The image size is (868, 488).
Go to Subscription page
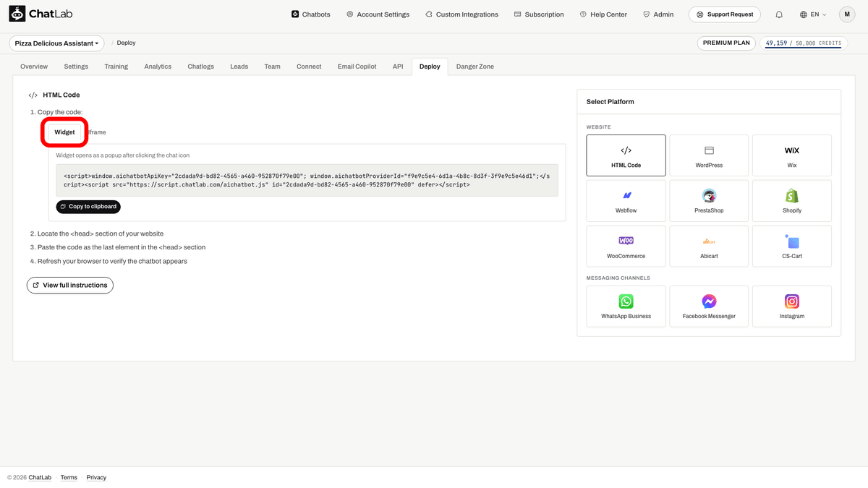click(539, 14)
